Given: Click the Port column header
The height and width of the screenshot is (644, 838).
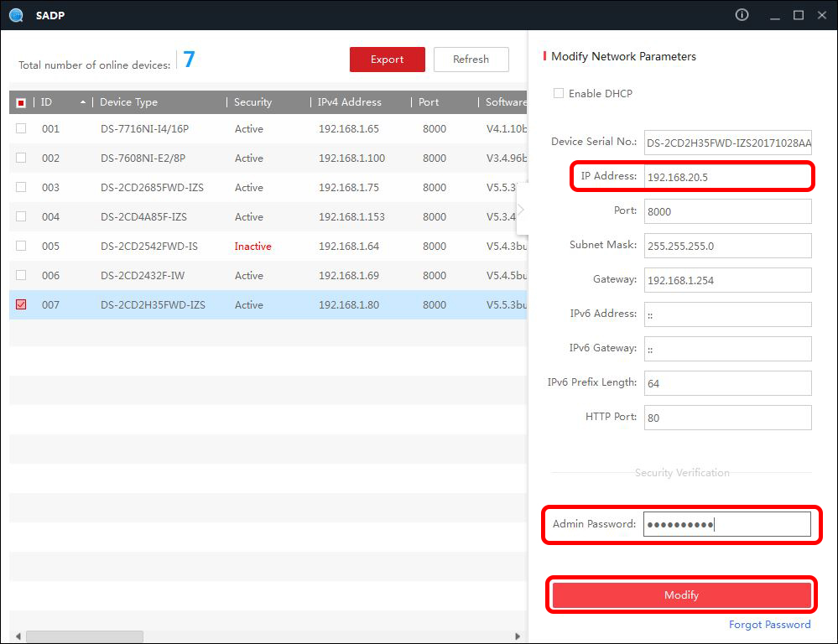Looking at the screenshot, I should tap(429, 102).
